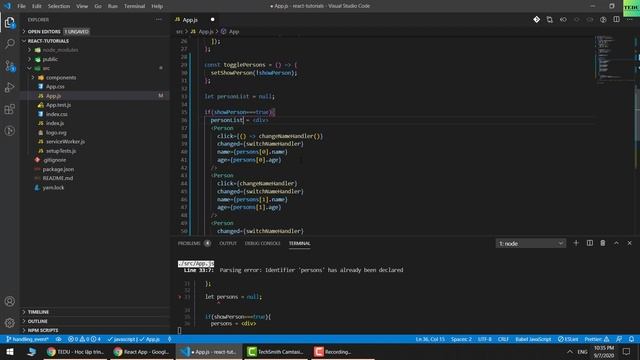640x360 pixels.
Task: Click the ESLint status item
Action: point(568,339)
